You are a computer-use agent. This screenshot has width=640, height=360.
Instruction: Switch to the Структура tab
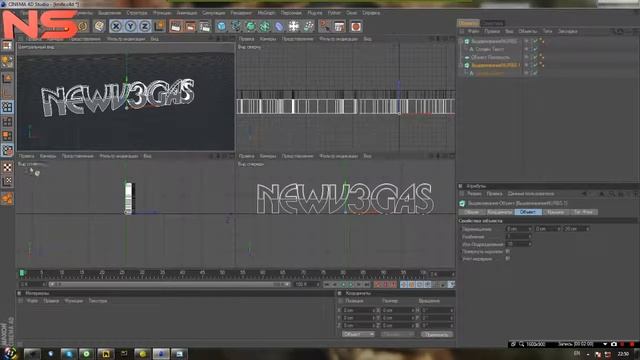pos(493,23)
